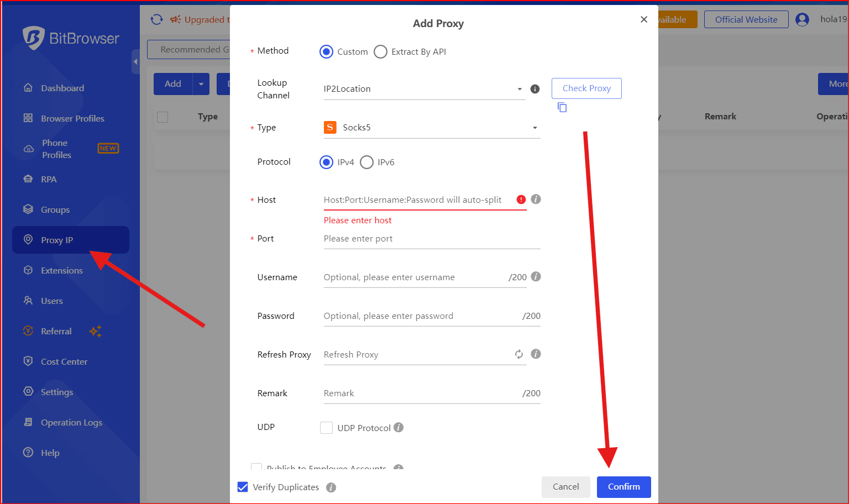Click the Recommended tab button
849x504 pixels.
(188, 50)
